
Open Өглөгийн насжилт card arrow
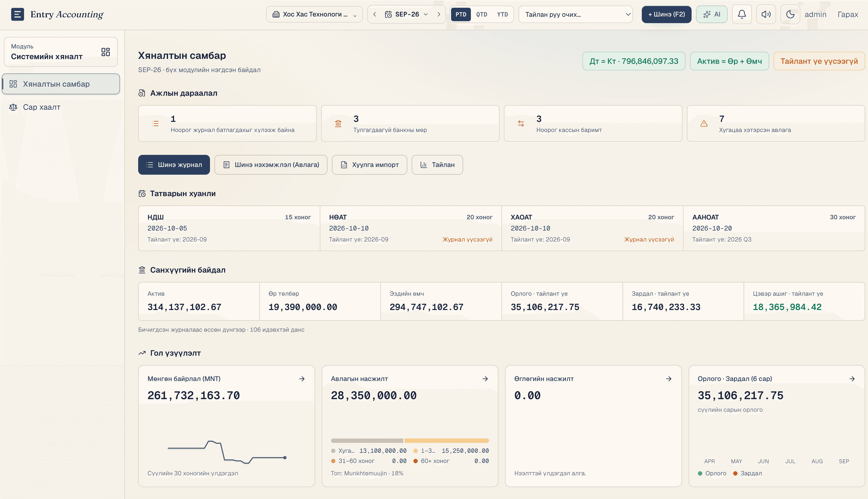pyautogui.click(x=668, y=379)
